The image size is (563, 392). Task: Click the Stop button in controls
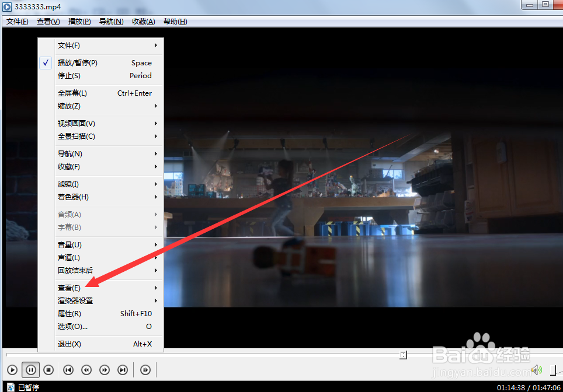(x=48, y=370)
